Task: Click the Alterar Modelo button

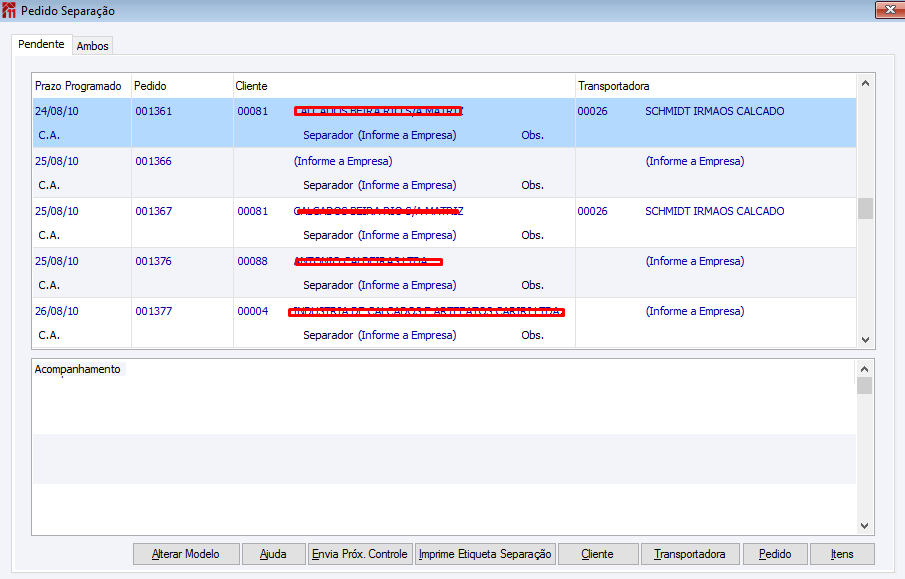Action: click(186, 554)
